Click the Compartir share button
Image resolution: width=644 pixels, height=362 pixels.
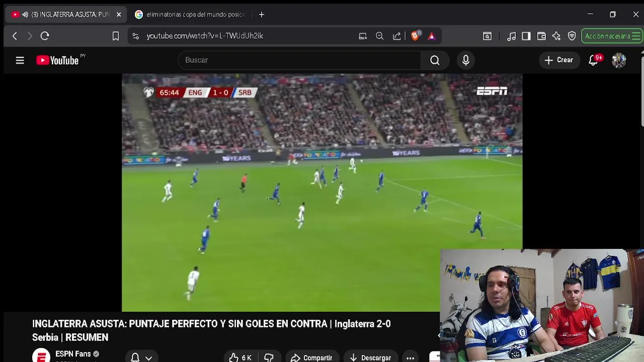[311, 357]
